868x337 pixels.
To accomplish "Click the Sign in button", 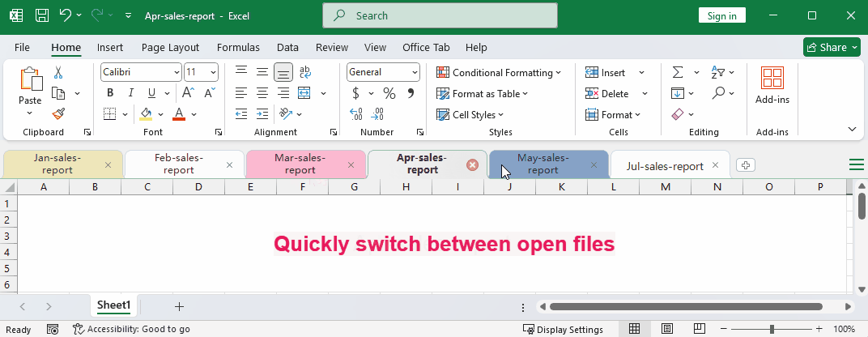I will click(721, 15).
